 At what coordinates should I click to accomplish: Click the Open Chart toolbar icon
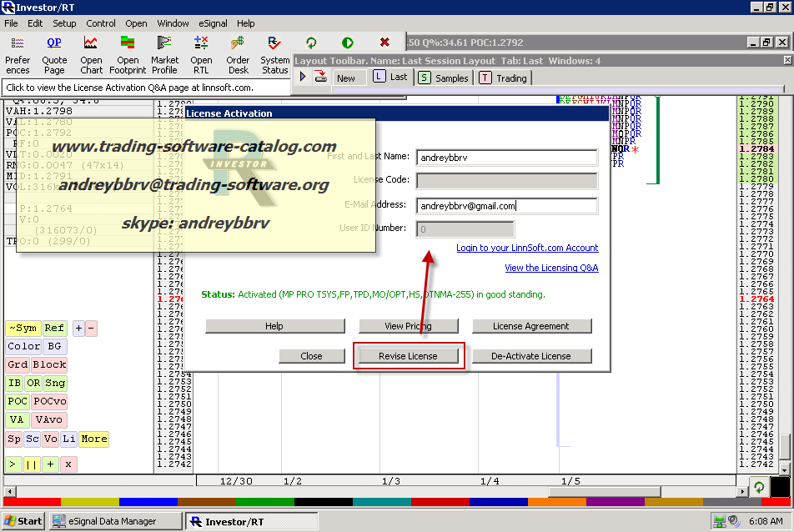click(x=91, y=53)
